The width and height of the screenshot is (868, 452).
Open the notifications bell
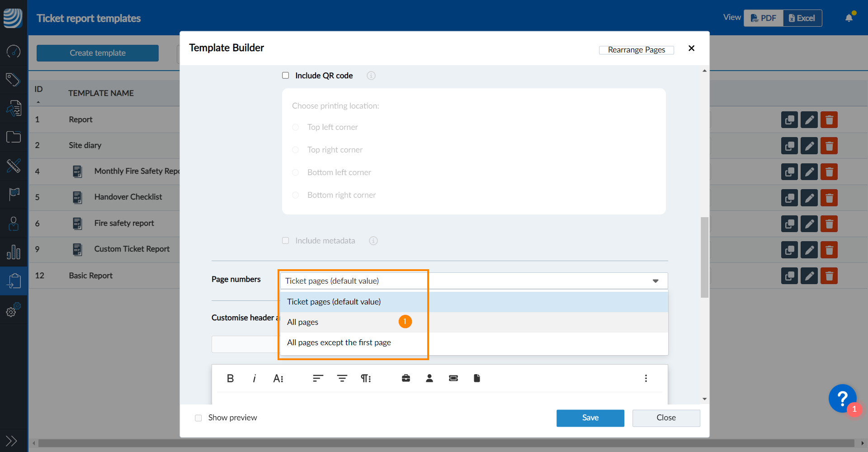pos(849,18)
